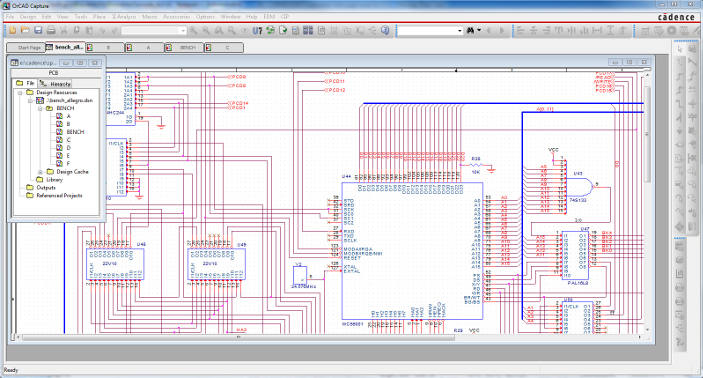This screenshot has height=378, width=703.
Task: Switch to the C schematic page tab
Action: 224,47
